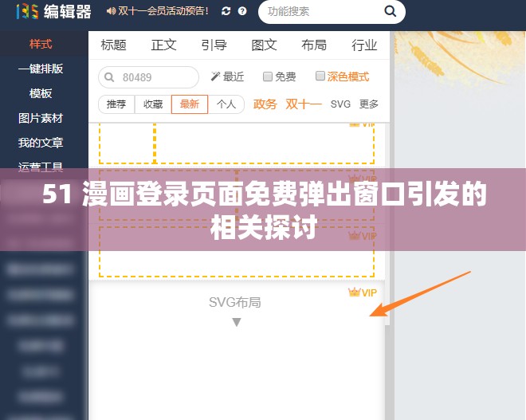Image resolution: width=526 pixels, height=420 pixels.
Task: Click magnifier icon in style search box
Action: tap(109, 77)
